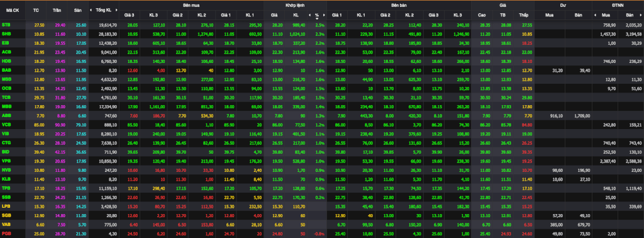Image resolution: width=644 pixels, height=238 pixels.
Task: Open the TPB stock ticker
Action: click(6, 188)
